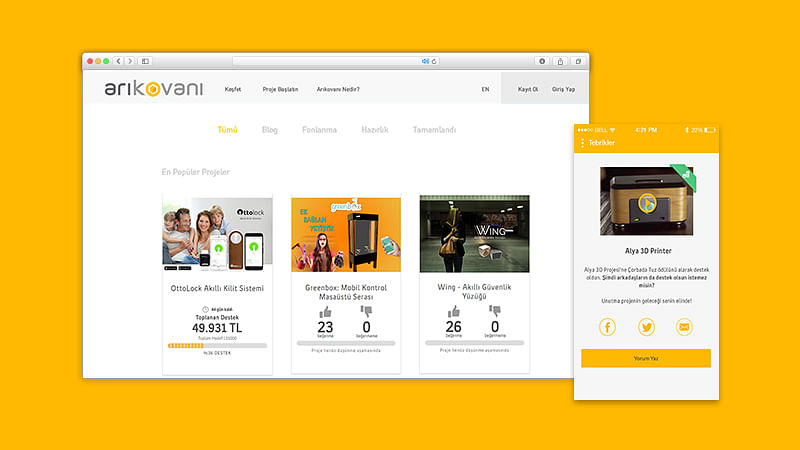Select the Tümü tab

228,130
